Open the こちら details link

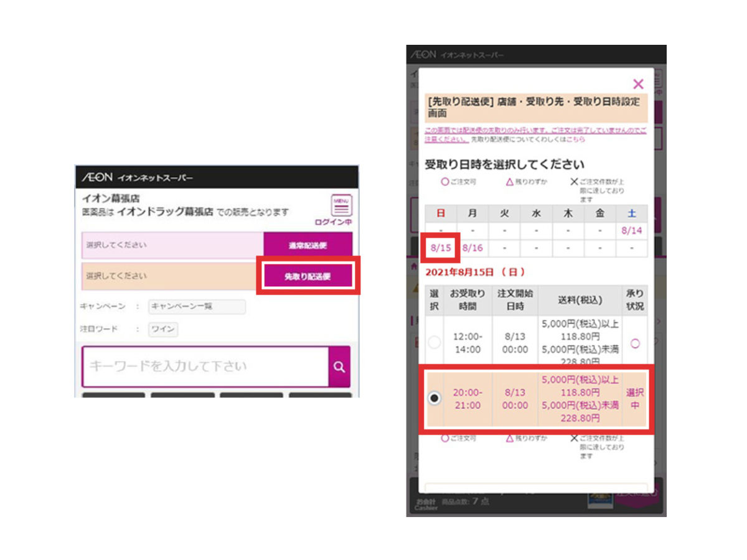point(575,140)
